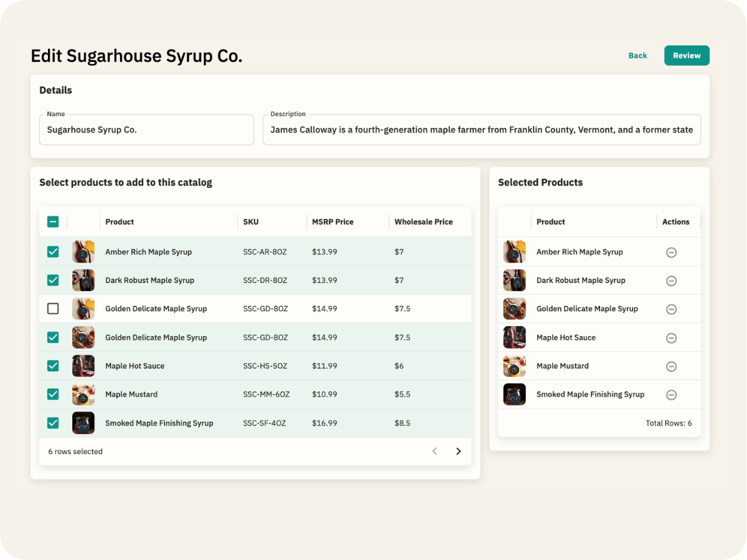747x560 pixels.
Task: Click the $16.99 MSRP price cell
Action: pos(325,423)
